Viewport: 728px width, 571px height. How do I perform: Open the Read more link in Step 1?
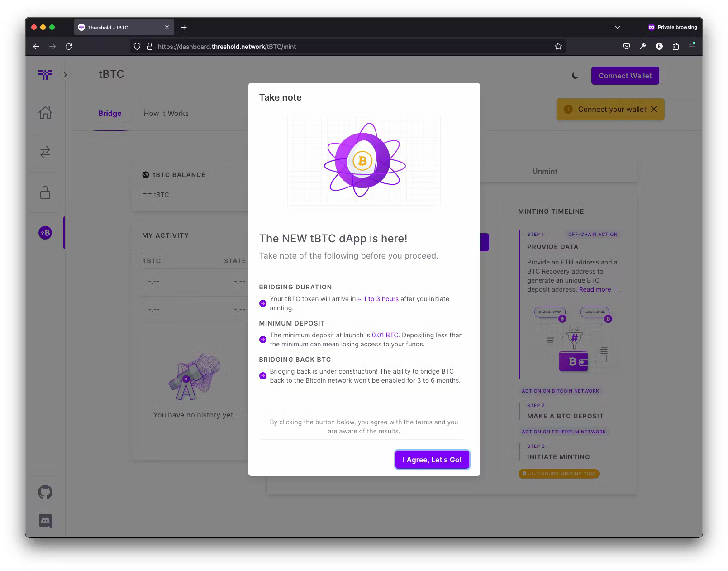(x=595, y=289)
